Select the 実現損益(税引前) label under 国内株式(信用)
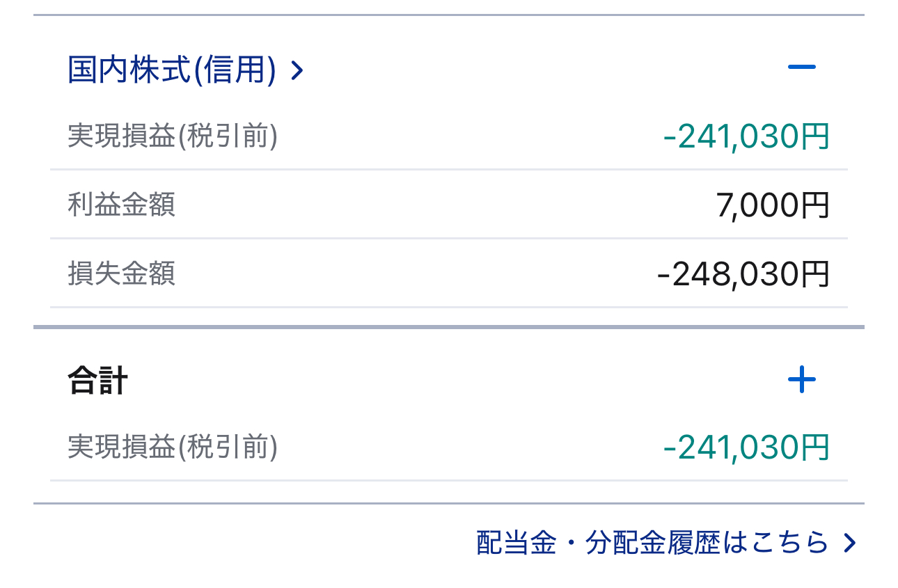898x588 pixels. [173, 136]
